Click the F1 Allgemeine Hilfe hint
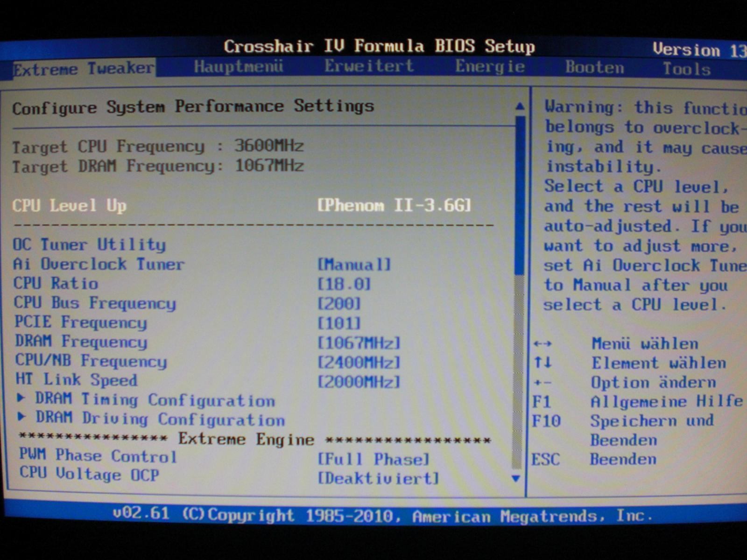The height and width of the screenshot is (560, 747). (x=637, y=402)
